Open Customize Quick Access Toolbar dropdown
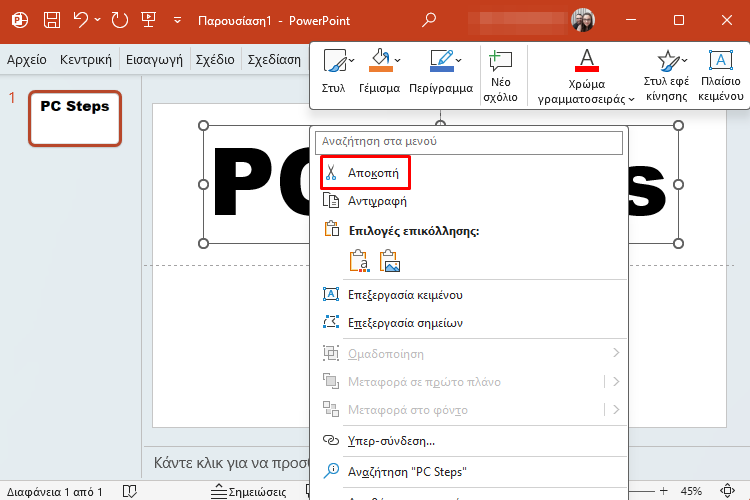The image size is (750, 500). 177,20
